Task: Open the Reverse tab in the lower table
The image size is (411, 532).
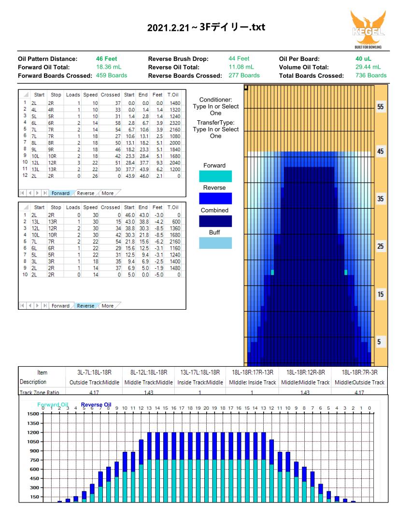Action: point(85,306)
